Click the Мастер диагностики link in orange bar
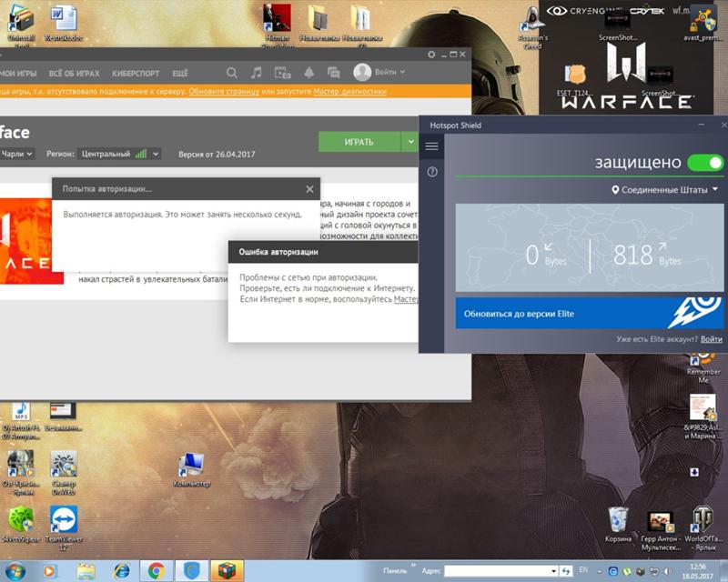The width and height of the screenshot is (728, 582). click(349, 92)
